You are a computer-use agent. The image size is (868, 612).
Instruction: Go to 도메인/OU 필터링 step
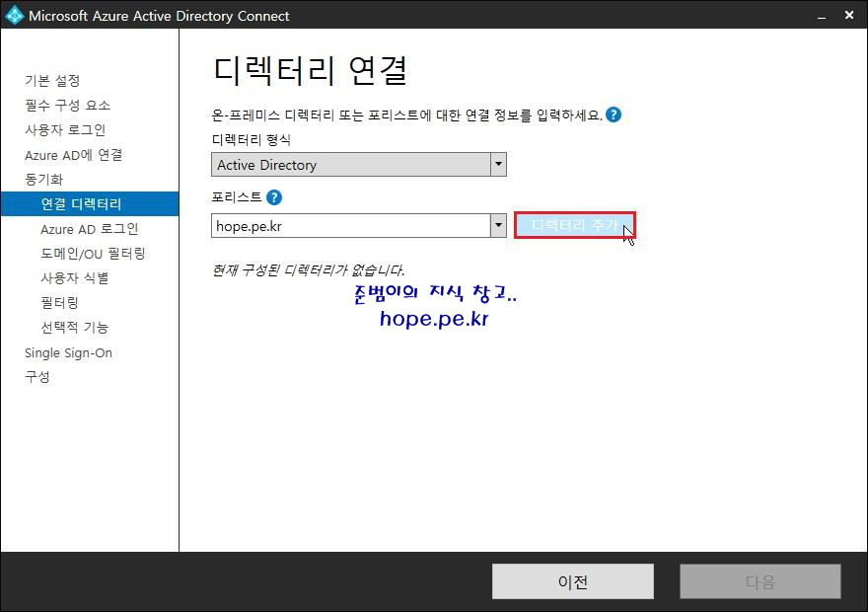[x=93, y=253]
